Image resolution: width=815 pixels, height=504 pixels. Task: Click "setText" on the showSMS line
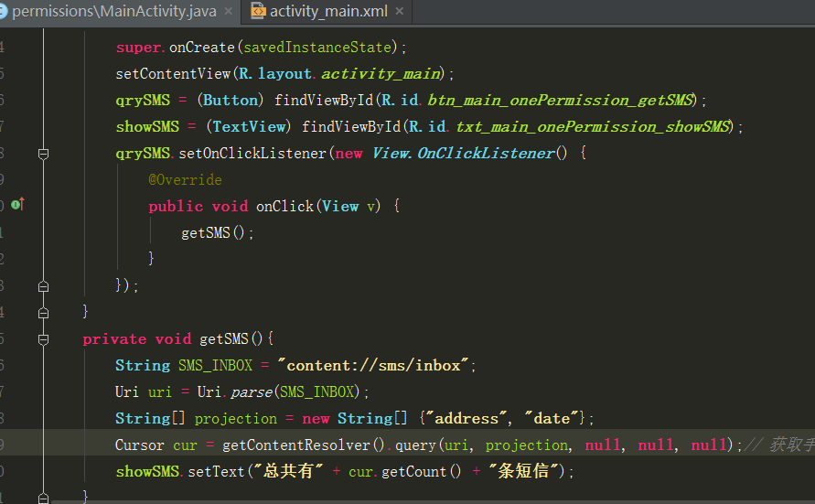(x=216, y=471)
